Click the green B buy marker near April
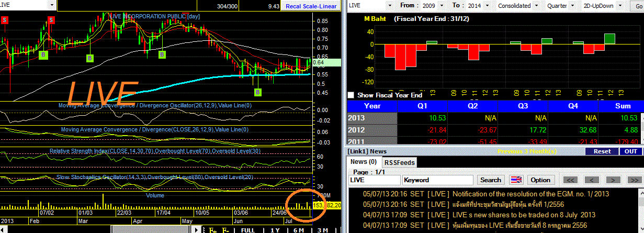644x233 pixels. tap(162, 54)
